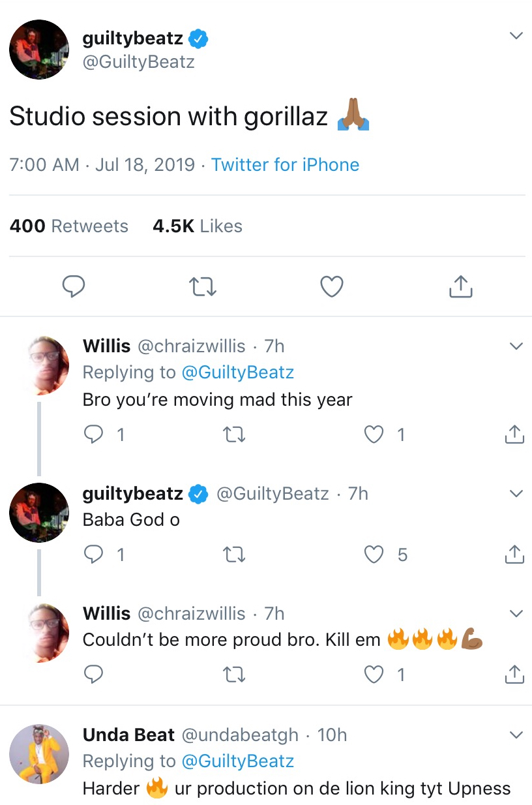Reply to the main Gorillaz studio tweet
The width and height of the screenshot is (532, 805).
(x=74, y=286)
